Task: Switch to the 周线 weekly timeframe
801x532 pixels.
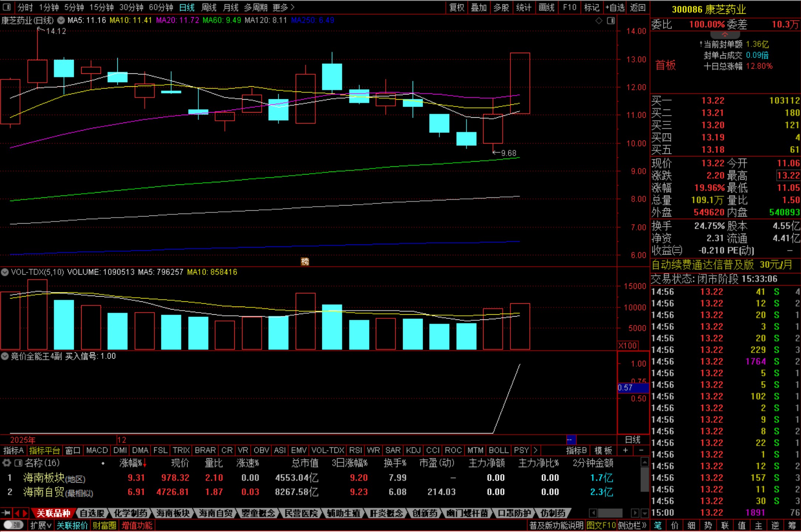Action: click(209, 7)
